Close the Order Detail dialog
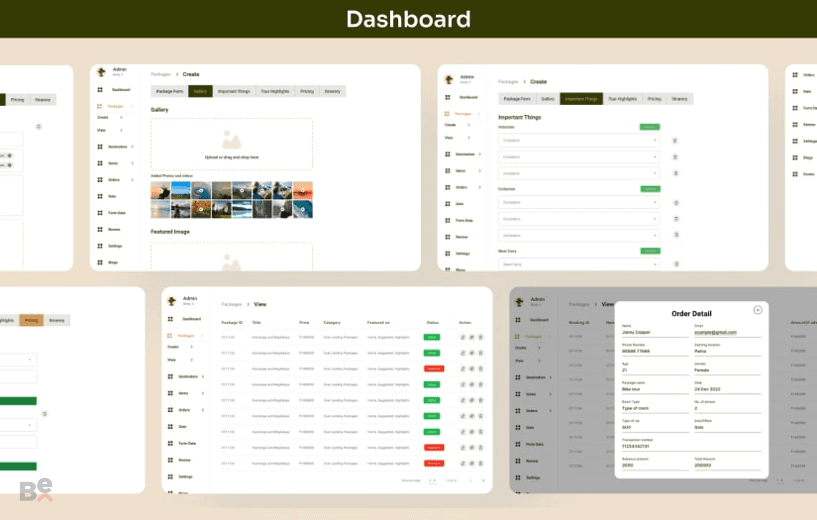Image resolution: width=817 pixels, height=520 pixels. [758, 310]
